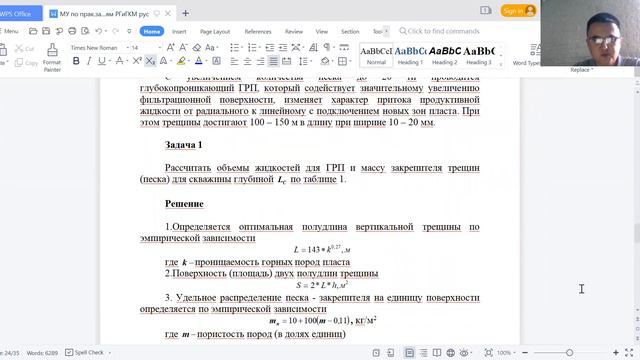Screen dimensions: 640x360
Task: Toggle italic formatting
Action: pos(89,61)
